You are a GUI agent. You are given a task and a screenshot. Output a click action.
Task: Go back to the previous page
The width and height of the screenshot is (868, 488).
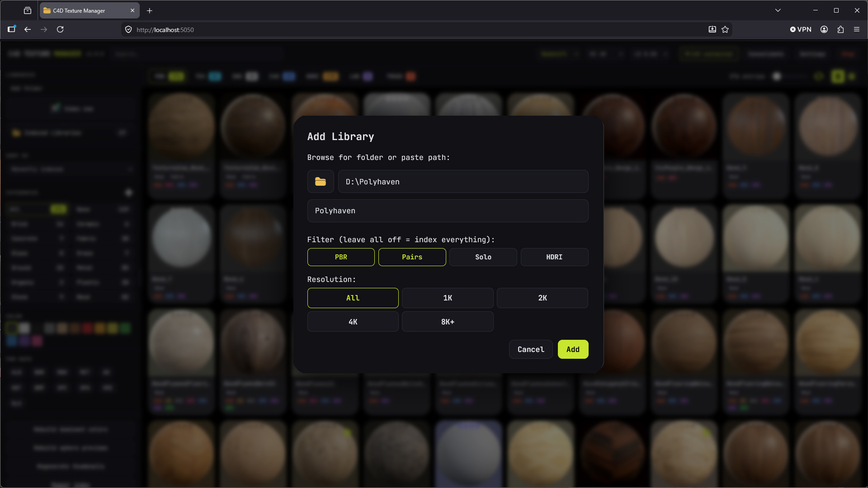pyautogui.click(x=28, y=29)
